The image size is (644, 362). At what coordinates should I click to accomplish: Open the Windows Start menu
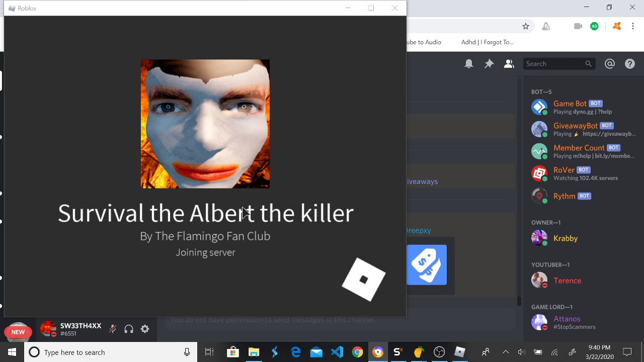(12, 352)
